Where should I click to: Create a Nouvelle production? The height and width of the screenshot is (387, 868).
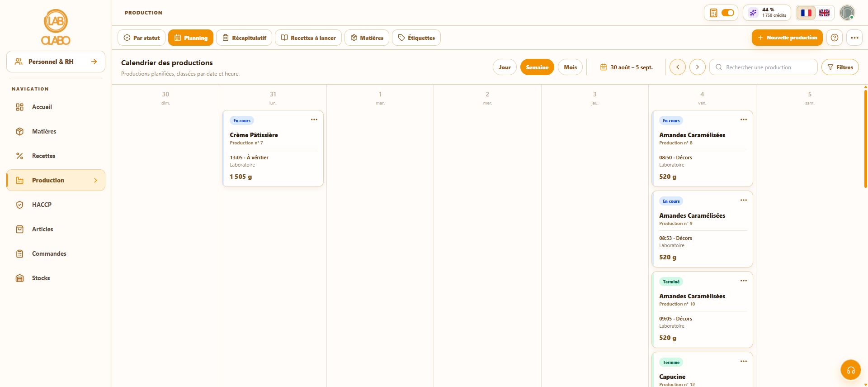(x=787, y=38)
